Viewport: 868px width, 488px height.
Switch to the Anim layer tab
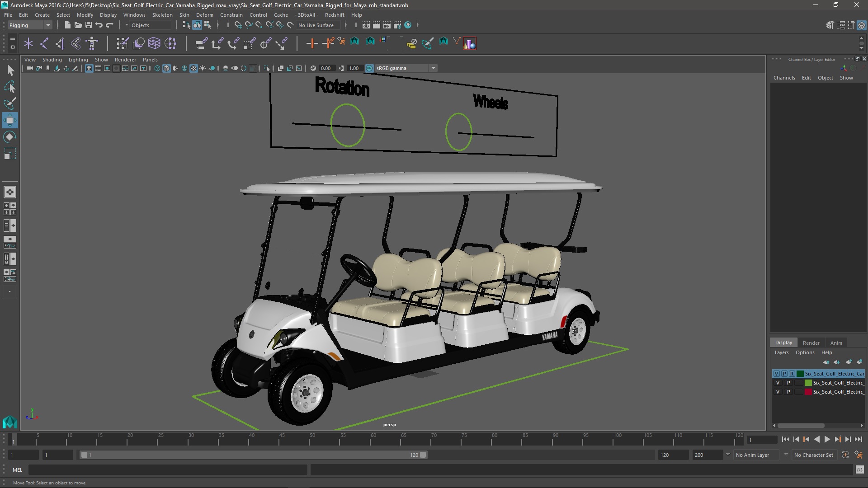pos(836,343)
